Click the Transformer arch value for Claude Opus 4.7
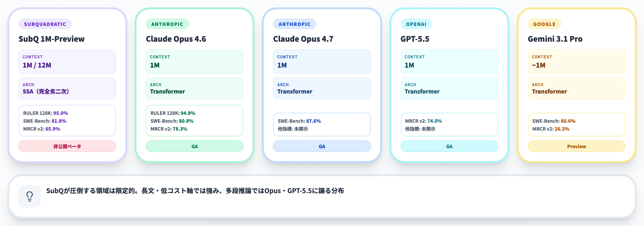The image size is (644, 226). (295, 91)
